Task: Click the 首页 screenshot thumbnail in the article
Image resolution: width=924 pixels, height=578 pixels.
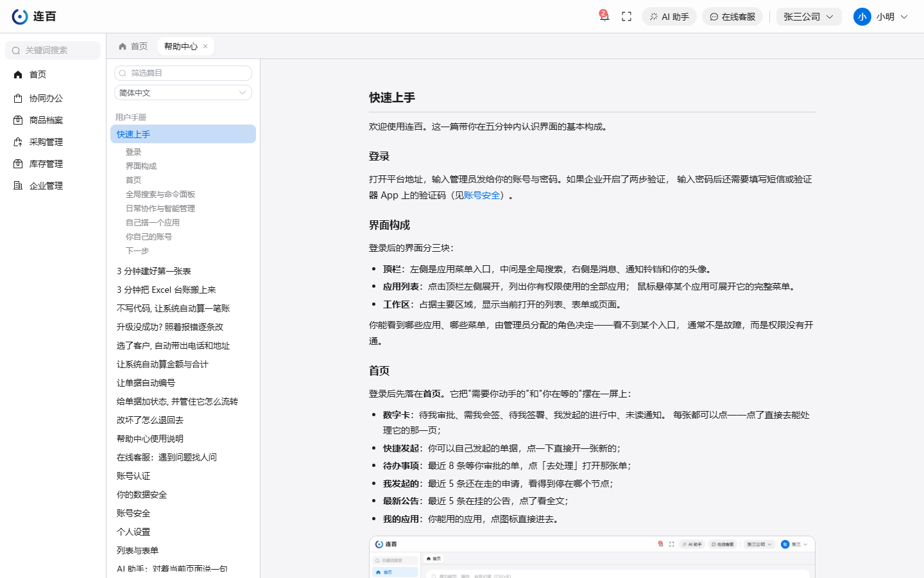Action: [x=592, y=557]
